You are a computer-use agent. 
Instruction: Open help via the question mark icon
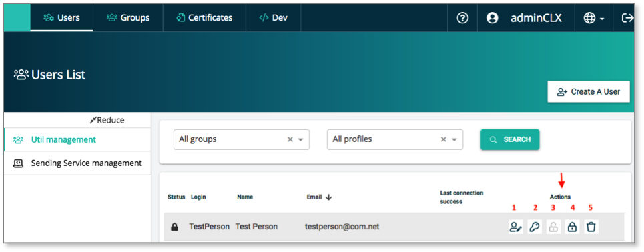pos(463,18)
